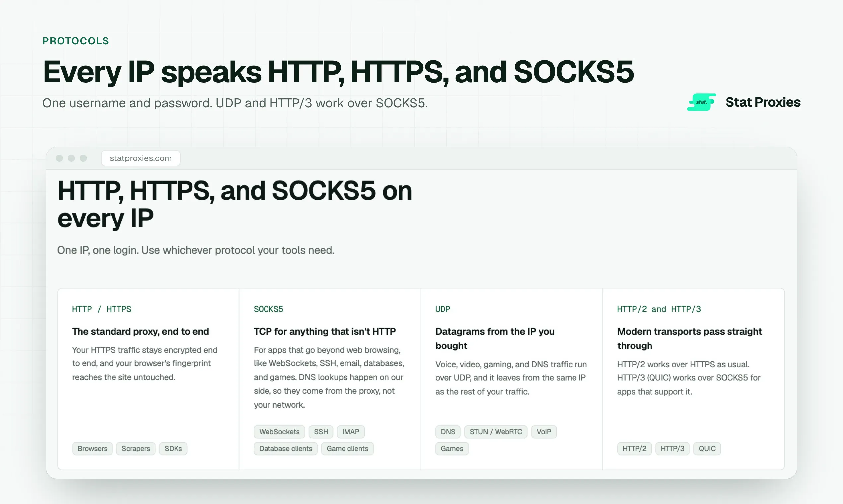Click the SDKs tag chip

[x=173, y=448]
